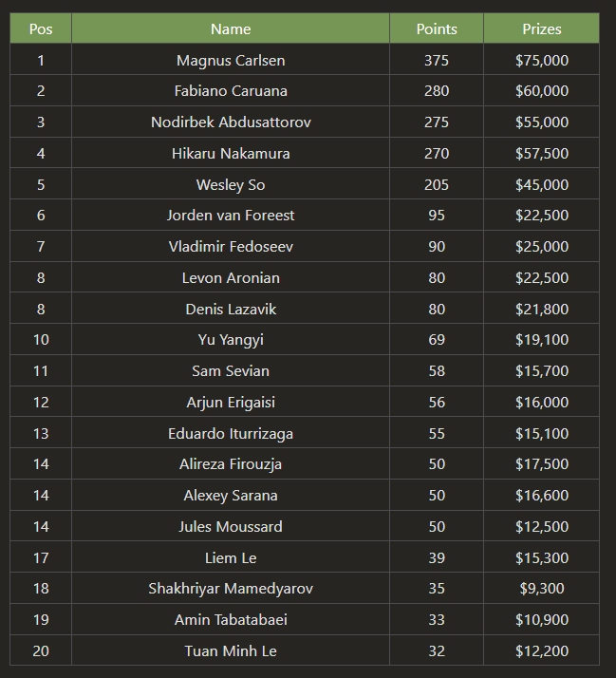Open Magnus Carlsen's name entry
The height and width of the screenshot is (678, 616).
pyautogui.click(x=231, y=61)
